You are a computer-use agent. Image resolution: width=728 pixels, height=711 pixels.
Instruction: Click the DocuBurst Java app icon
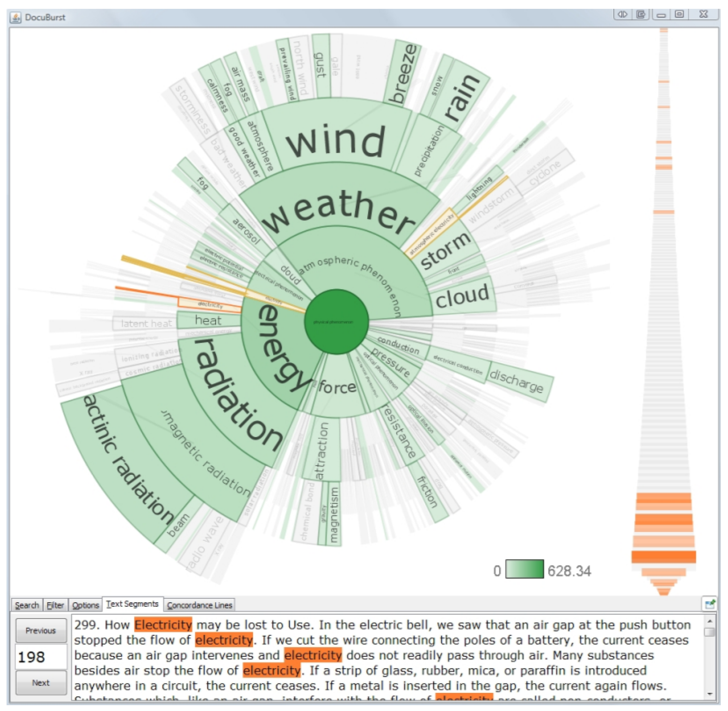click(x=15, y=17)
